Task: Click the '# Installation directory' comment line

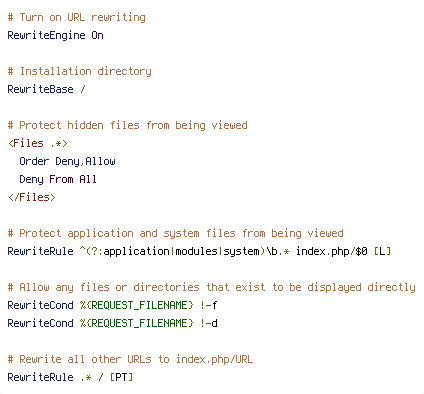Action: click(80, 71)
